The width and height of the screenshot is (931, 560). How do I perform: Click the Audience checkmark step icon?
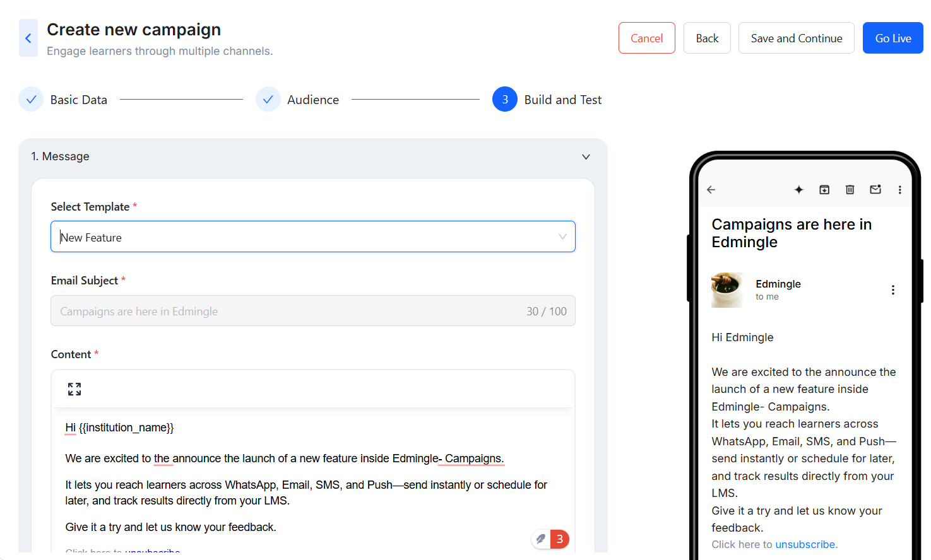tap(268, 99)
